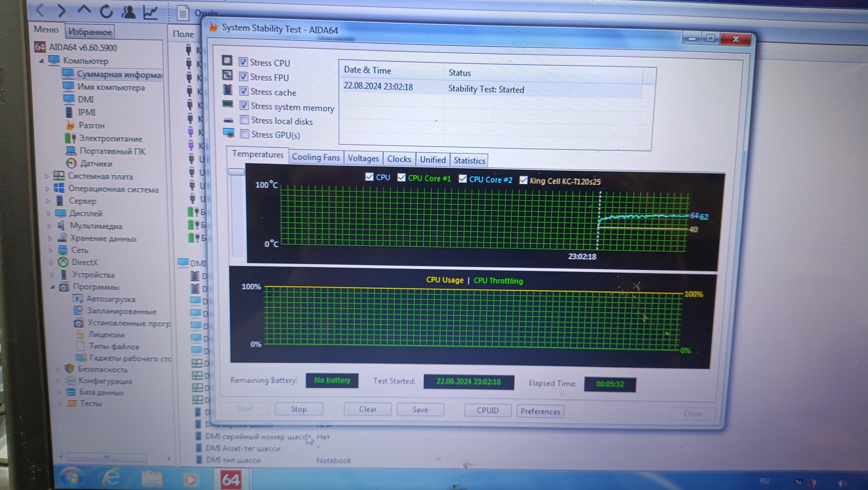
Task: Click the forward navigation arrow in AIDA64 toolbar
Action: point(61,11)
